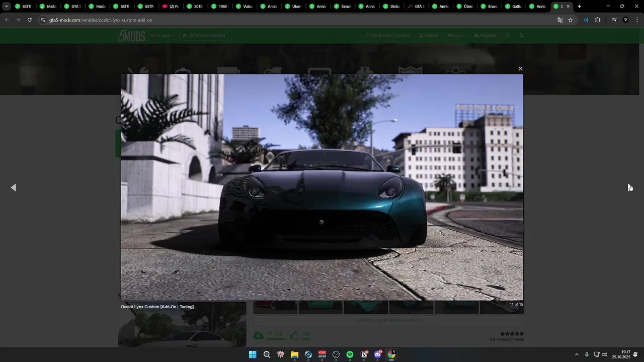Bookmark this page with the star

[570, 20]
